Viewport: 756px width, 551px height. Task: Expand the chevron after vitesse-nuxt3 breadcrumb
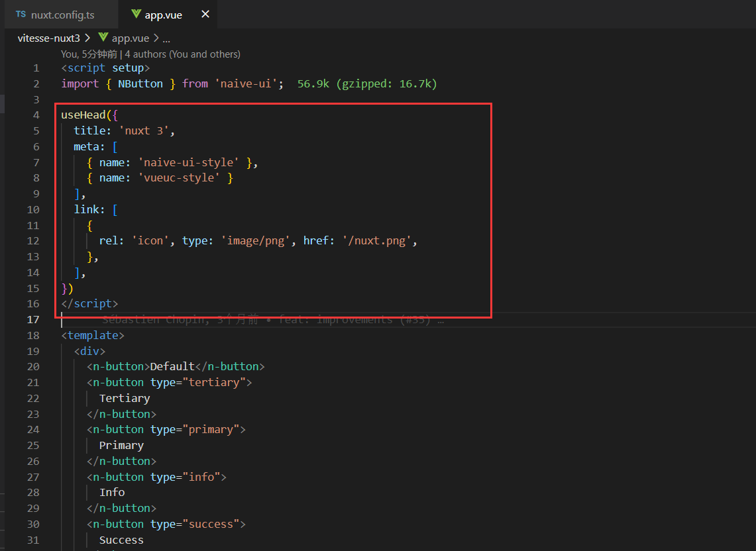tap(87, 38)
